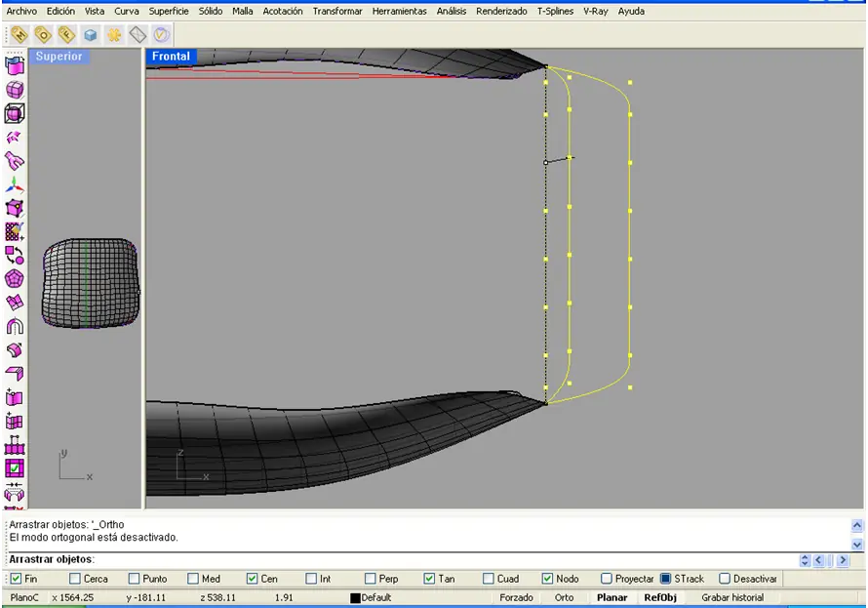
Task: Click the pink pentagon face icon
Action: pyautogui.click(x=15, y=279)
